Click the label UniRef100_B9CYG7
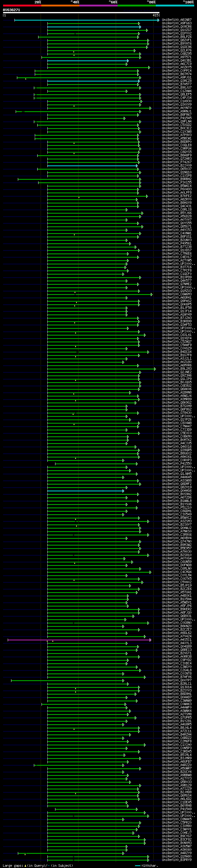197x868 pixels. coord(176,836)
